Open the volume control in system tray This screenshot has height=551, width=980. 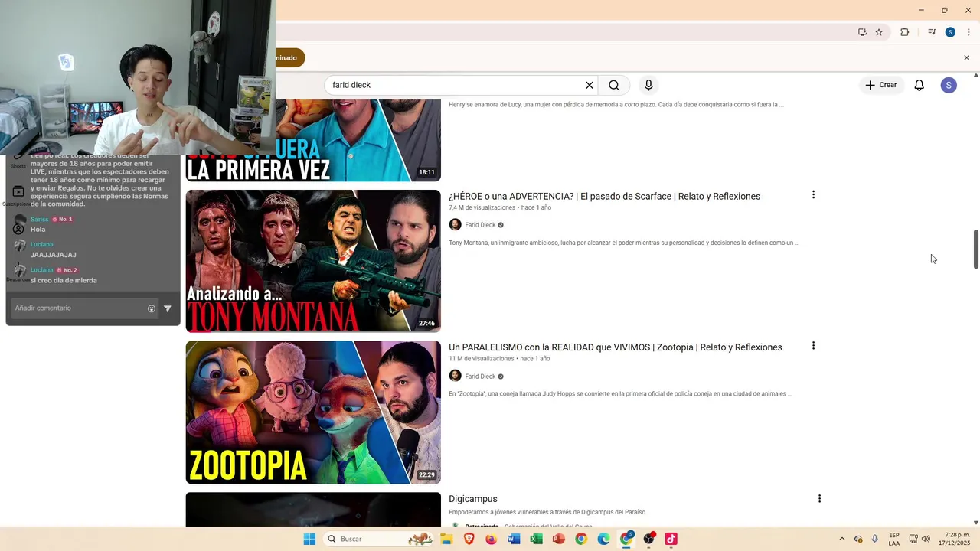click(926, 539)
